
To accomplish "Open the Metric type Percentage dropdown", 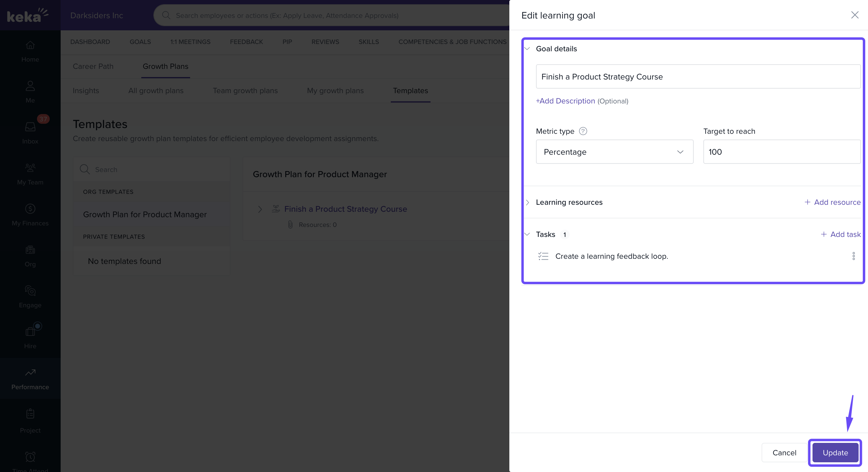I will [x=614, y=152].
